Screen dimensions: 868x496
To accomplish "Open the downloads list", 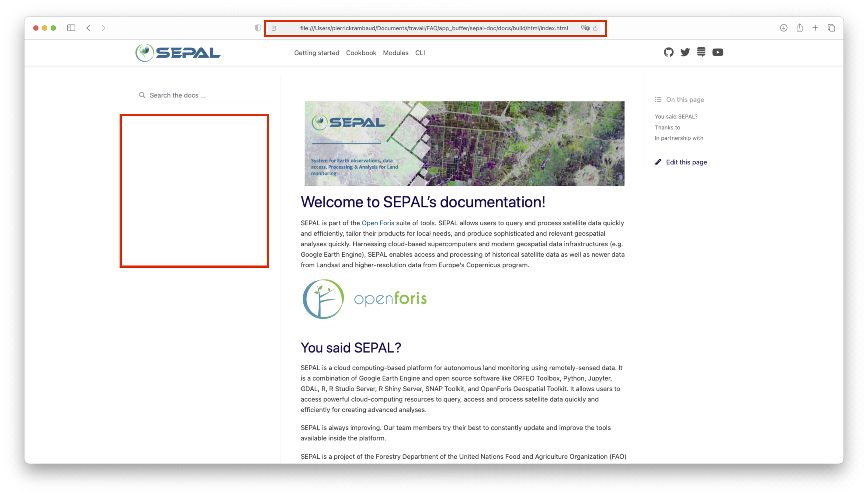I will (x=783, y=28).
